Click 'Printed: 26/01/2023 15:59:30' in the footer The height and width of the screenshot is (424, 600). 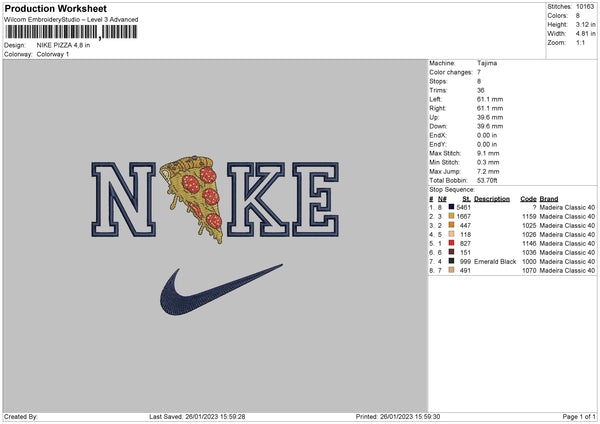(398, 416)
